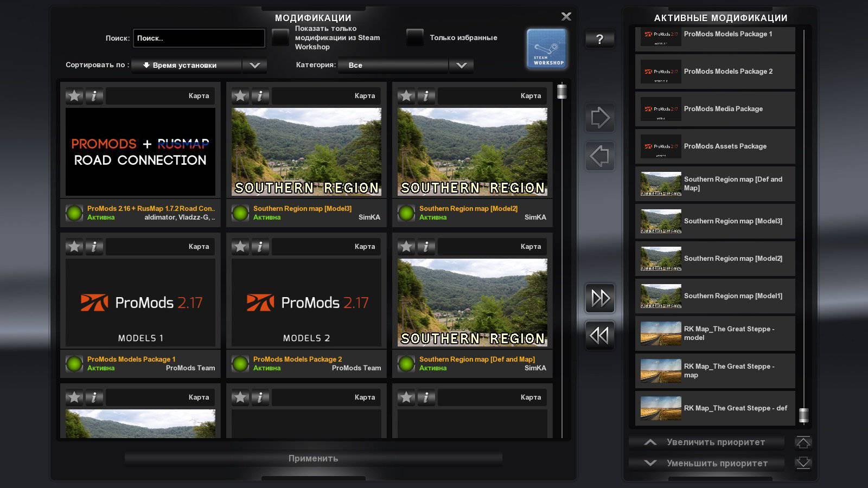
Task: Expand the category dropdown showing Все
Action: [405, 65]
